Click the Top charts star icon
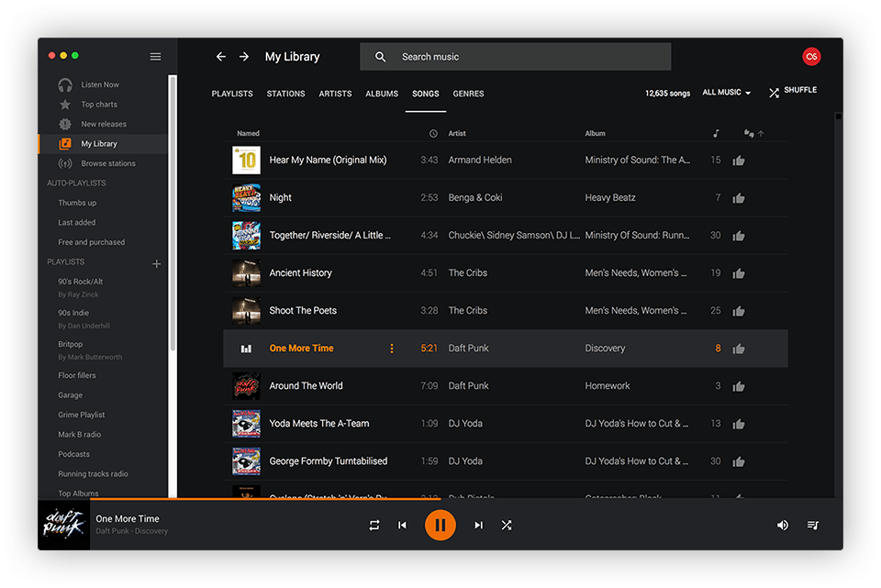881x588 pixels. pyautogui.click(x=64, y=104)
